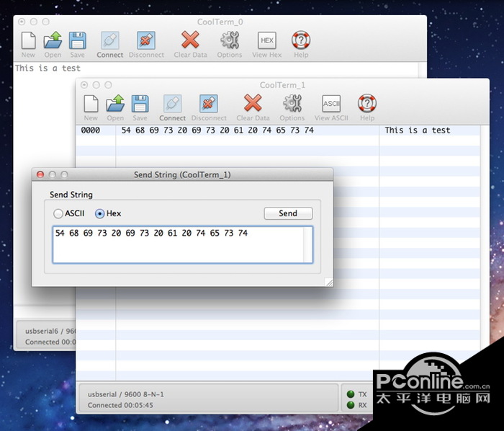Close the Send String dialog

40,174
